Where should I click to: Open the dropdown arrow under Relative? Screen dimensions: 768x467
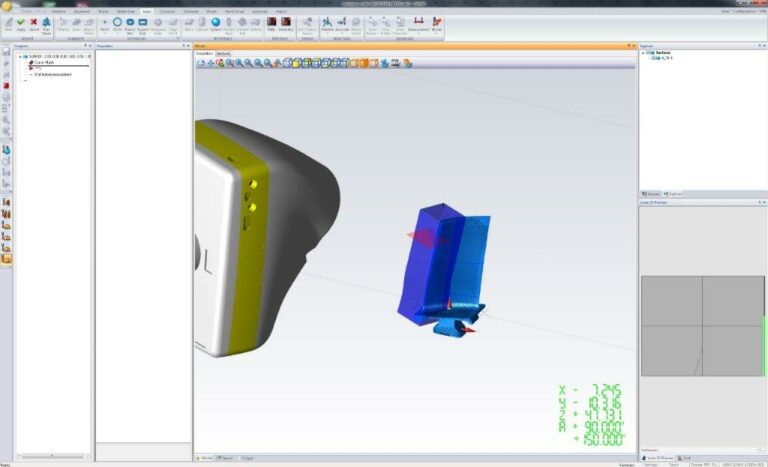(327, 33)
